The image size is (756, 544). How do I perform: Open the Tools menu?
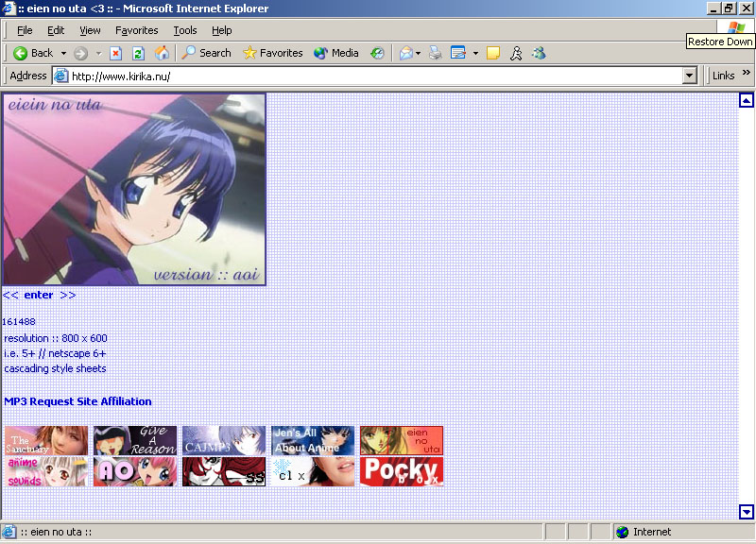(185, 30)
